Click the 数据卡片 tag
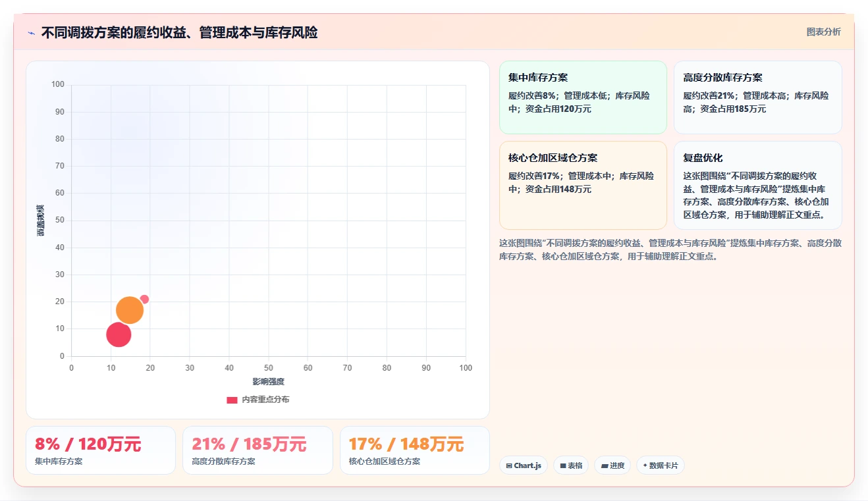The image size is (868, 501). [661, 465]
